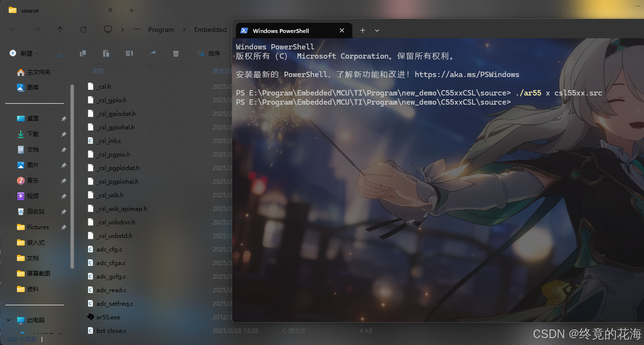644x345 pixels.
Task: Open a new Explorer tab with plus
Action: click(131, 10)
